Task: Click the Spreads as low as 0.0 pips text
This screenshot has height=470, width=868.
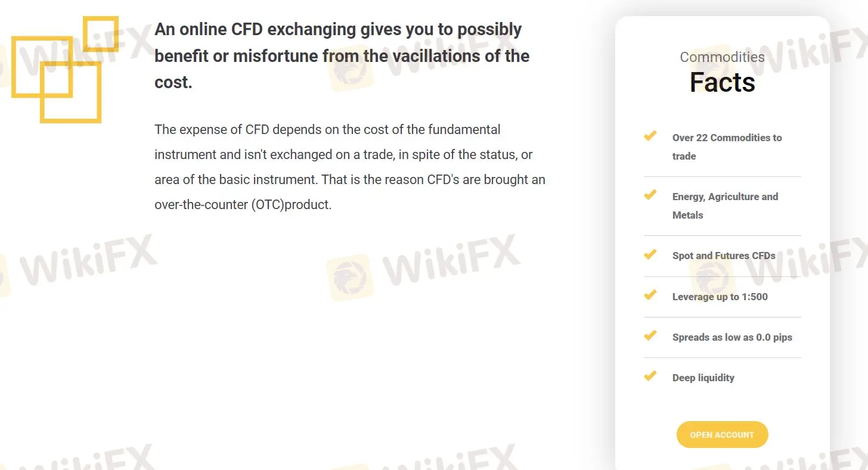Action: pos(732,337)
